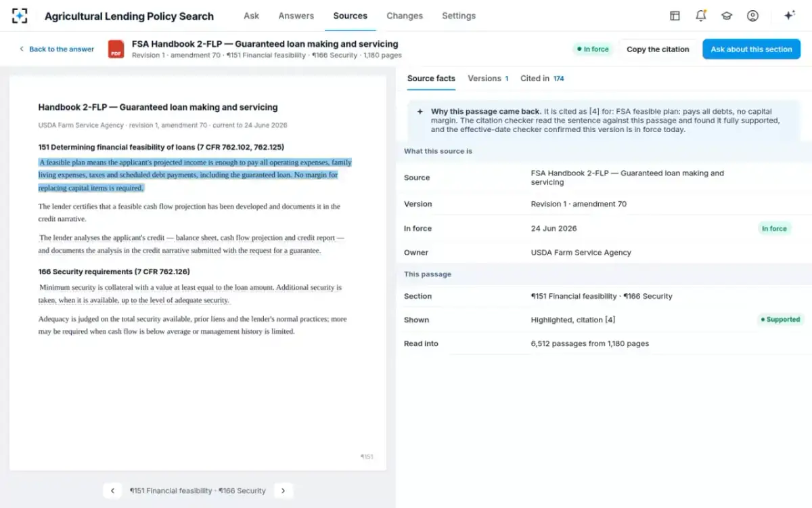Switch to the Changes tab
812x508 pixels.
[405, 16]
